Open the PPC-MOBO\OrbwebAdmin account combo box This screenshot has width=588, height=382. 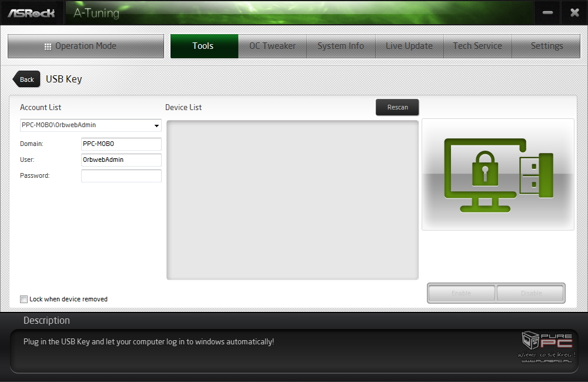[91, 125]
